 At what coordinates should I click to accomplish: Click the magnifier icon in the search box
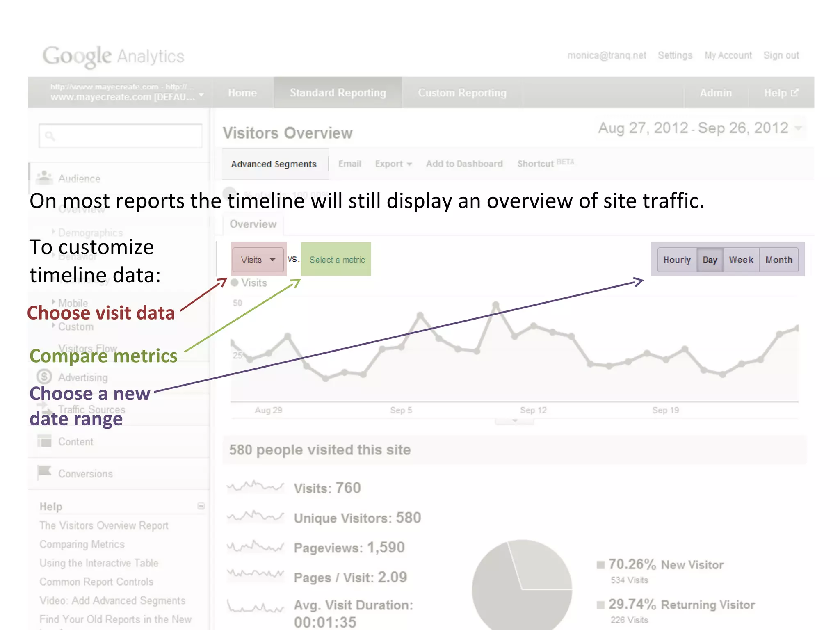tap(50, 136)
